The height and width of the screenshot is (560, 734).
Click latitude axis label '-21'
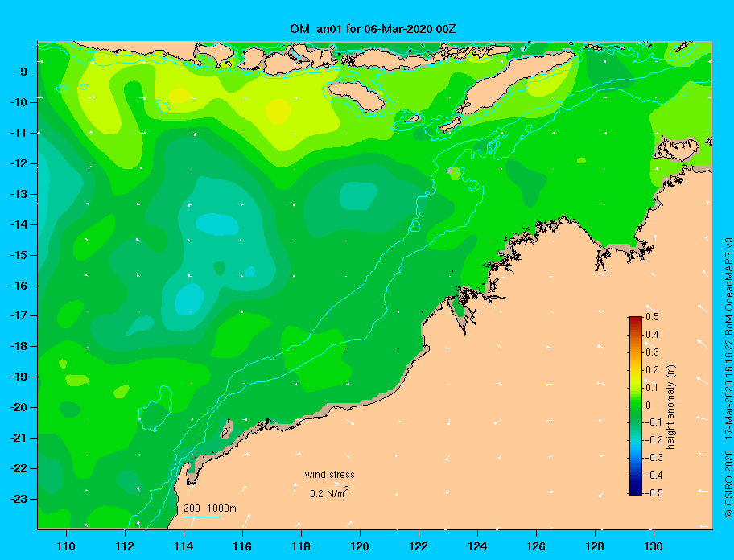(19, 439)
